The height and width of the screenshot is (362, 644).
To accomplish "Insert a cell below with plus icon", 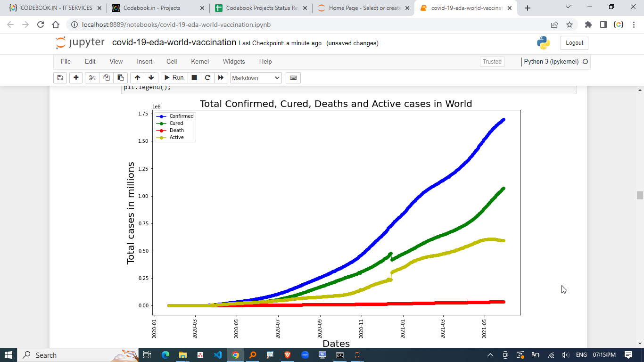I will pyautogui.click(x=76, y=78).
